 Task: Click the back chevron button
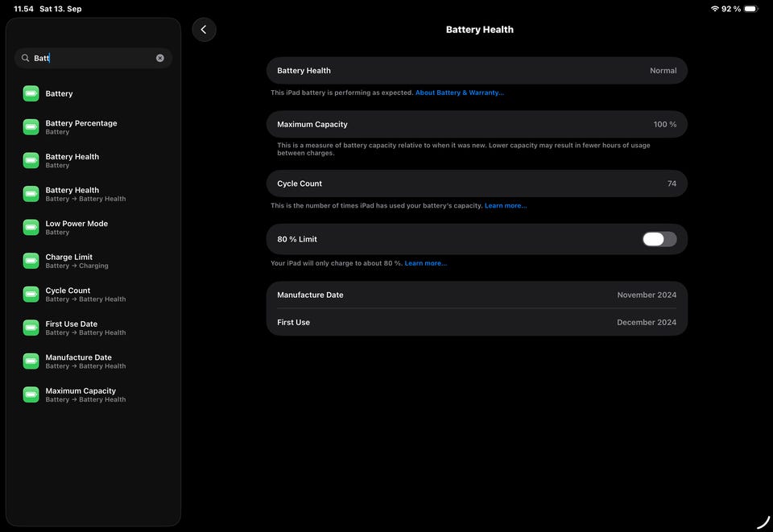click(x=204, y=30)
